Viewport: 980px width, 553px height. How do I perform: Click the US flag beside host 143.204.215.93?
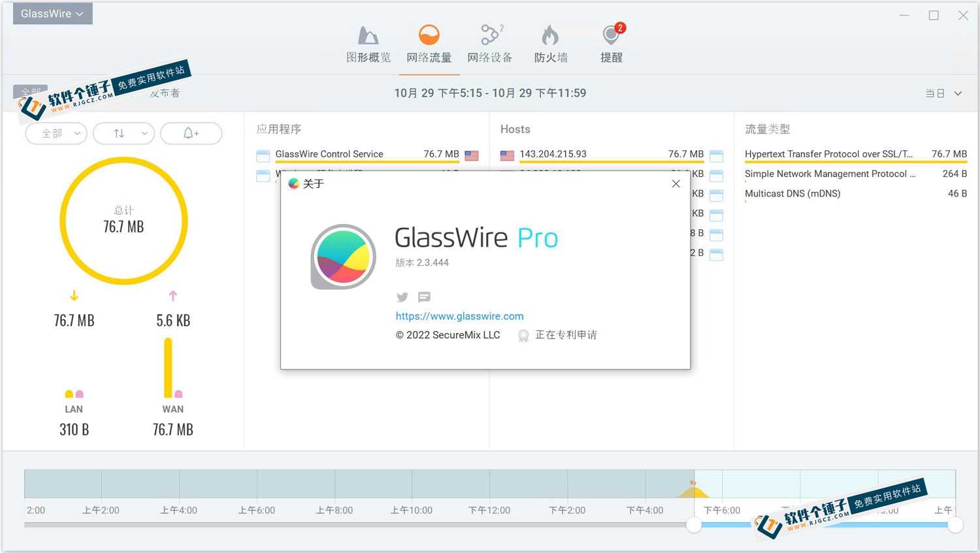point(507,155)
